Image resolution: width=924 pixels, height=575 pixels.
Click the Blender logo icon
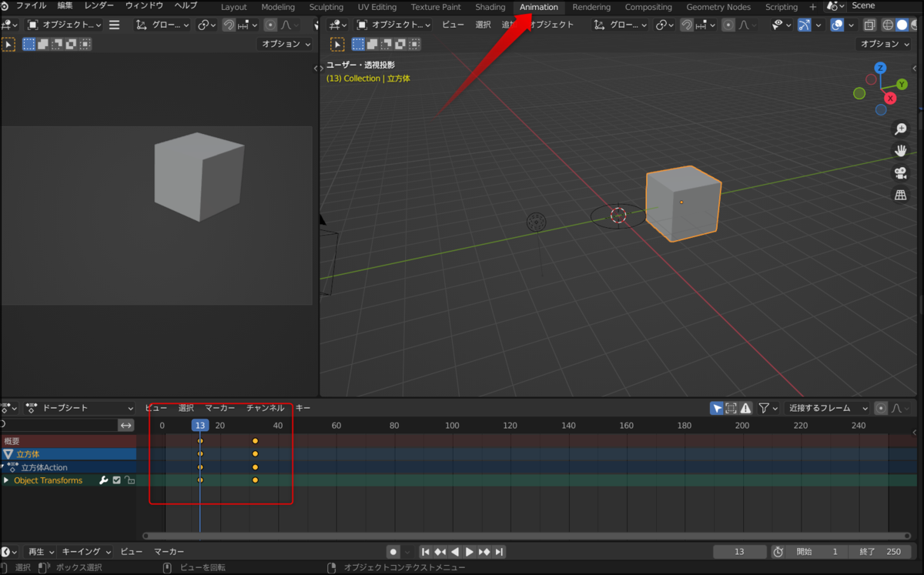tap(5, 6)
